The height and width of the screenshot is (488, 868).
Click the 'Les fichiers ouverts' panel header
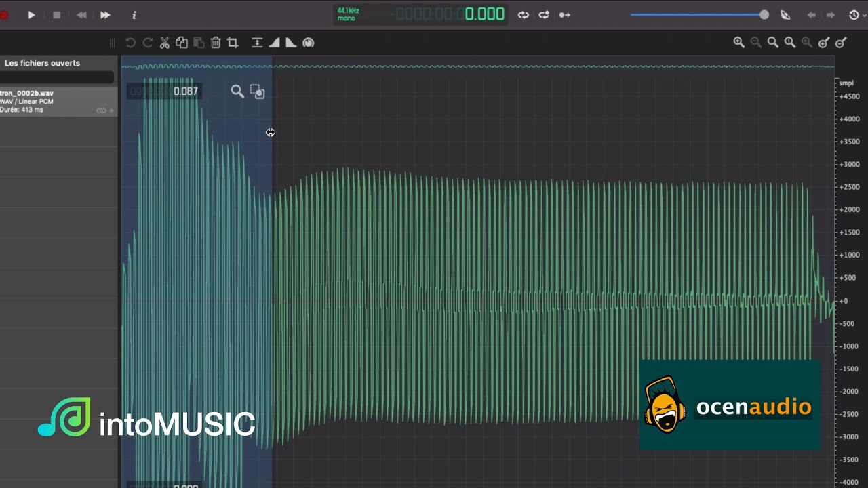42,63
